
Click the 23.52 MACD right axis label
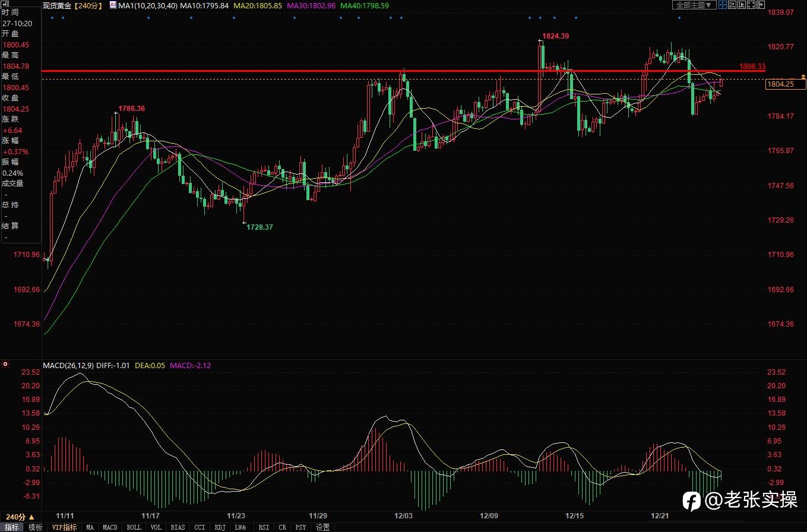(777, 372)
